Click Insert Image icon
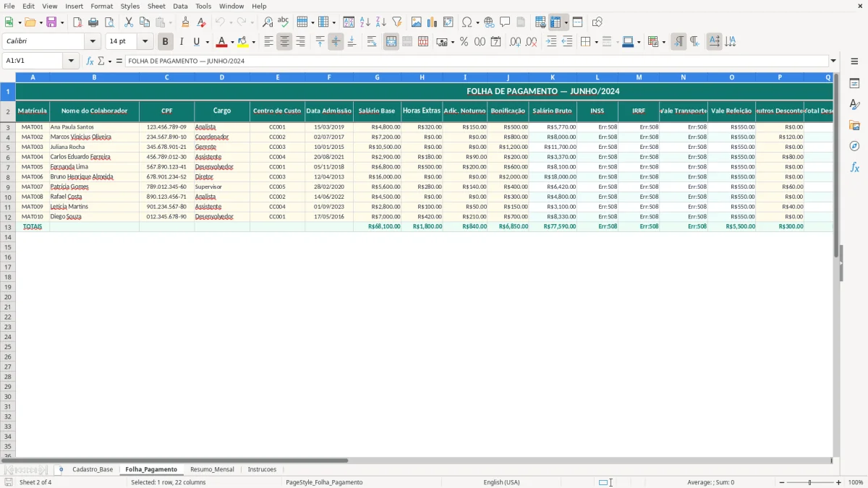 tap(417, 22)
